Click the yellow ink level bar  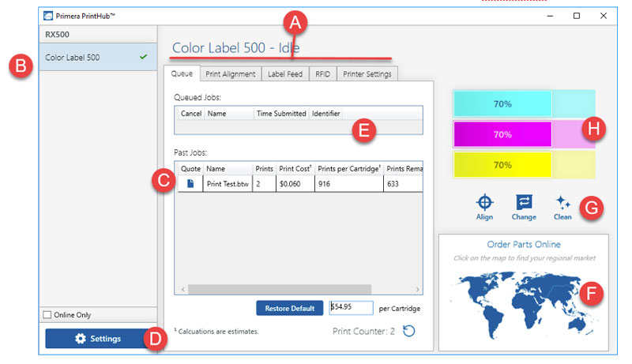pos(524,165)
